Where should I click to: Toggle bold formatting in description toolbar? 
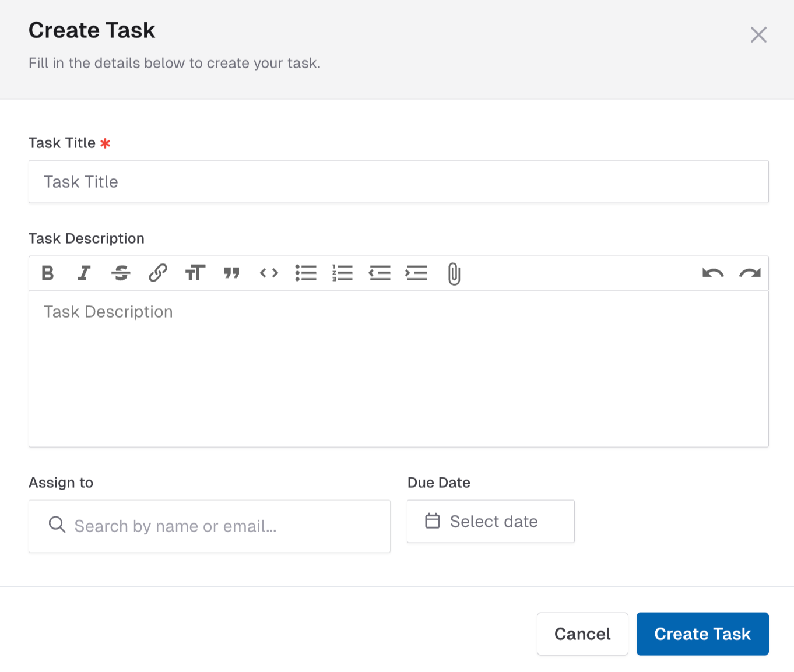48,273
